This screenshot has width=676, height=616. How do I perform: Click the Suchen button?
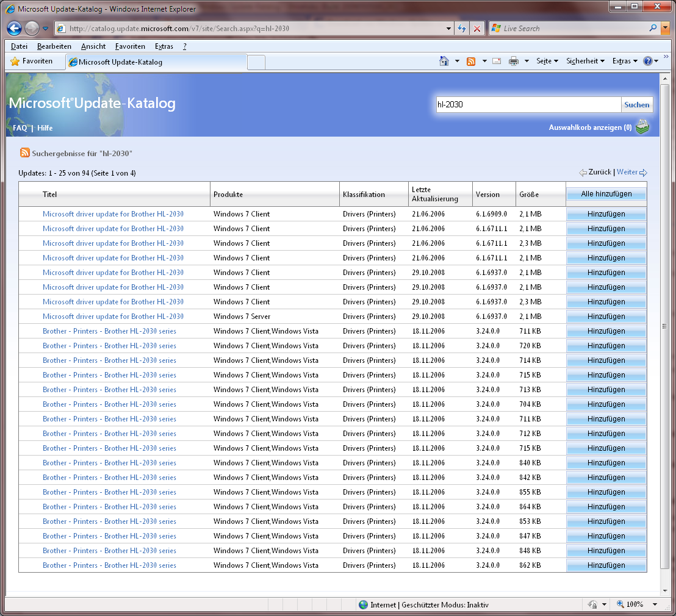click(636, 105)
